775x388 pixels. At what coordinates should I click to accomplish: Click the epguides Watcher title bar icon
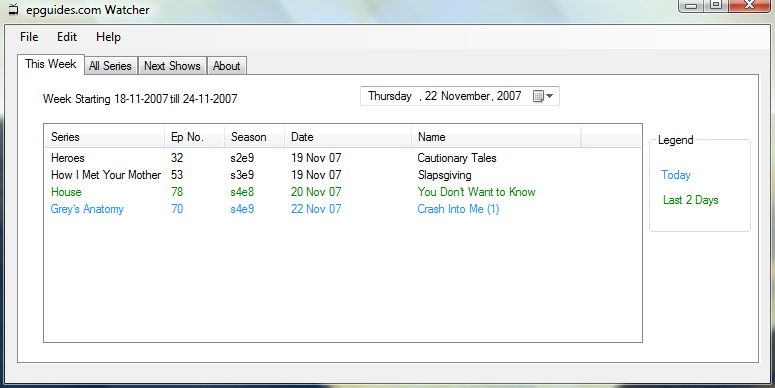(x=14, y=9)
